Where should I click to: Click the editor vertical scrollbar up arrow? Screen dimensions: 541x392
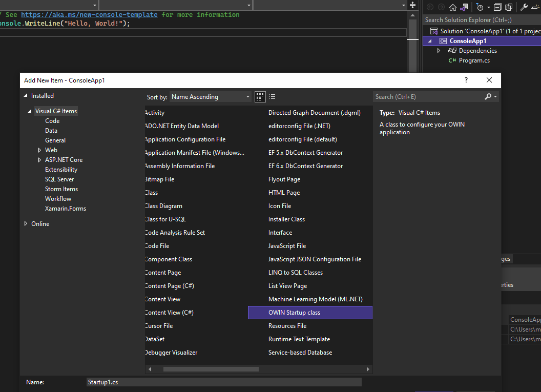click(x=412, y=15)
